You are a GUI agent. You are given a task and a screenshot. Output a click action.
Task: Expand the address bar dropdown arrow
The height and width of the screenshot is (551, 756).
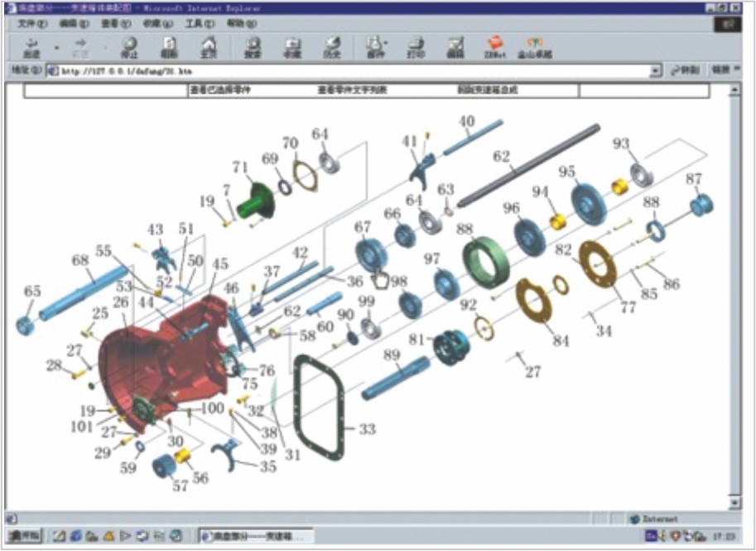click(x=656, y=71)
